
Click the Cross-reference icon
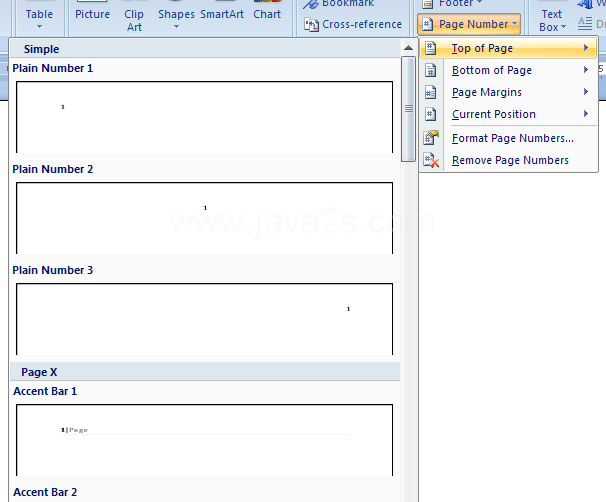[x=311, y=25]
